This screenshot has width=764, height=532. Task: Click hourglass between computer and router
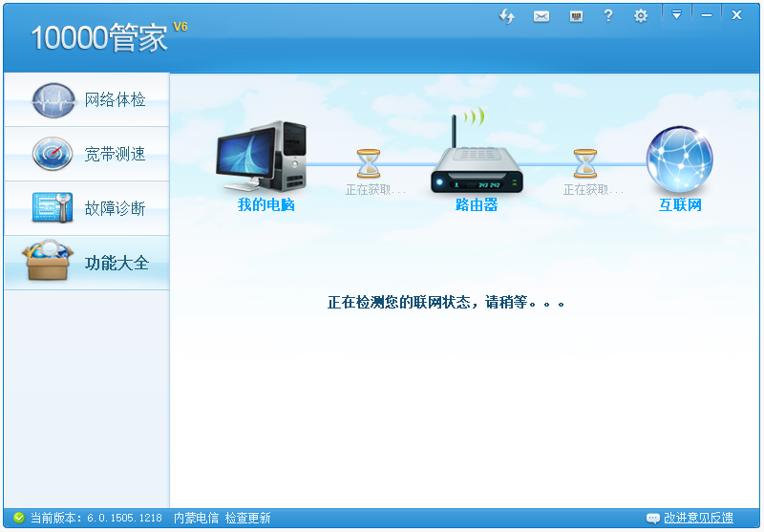369,163
